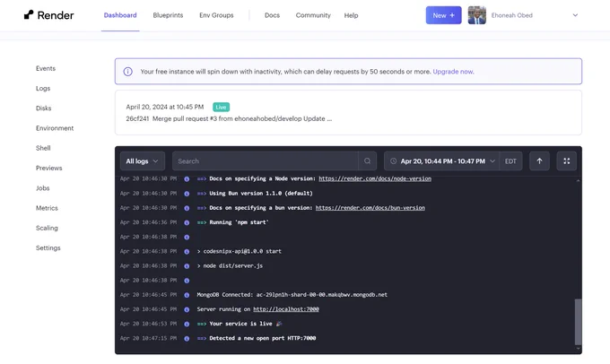610x364 pixels.
Task: Click the scroll-to-top arrow button
Action: pos(539,161)
